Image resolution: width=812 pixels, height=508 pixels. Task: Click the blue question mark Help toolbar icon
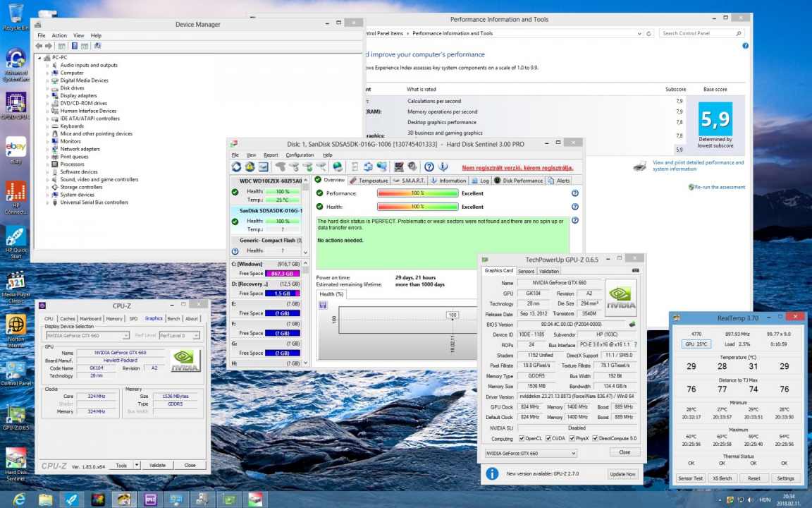(x=429, y=167)
